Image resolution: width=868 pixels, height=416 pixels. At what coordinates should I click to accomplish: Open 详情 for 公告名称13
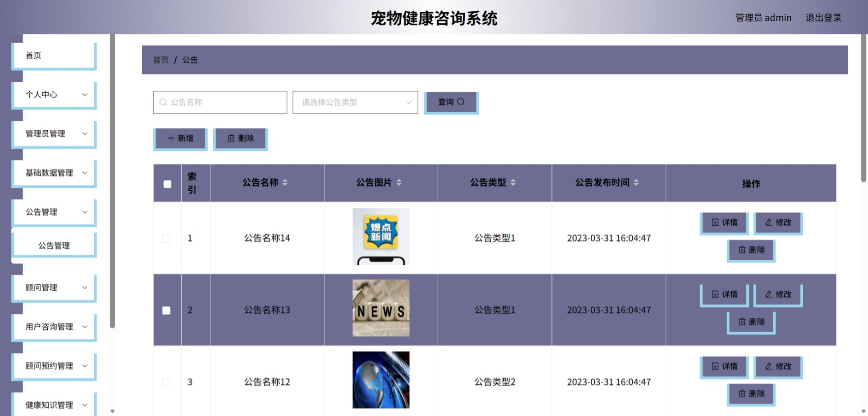[x=724, y=295]
